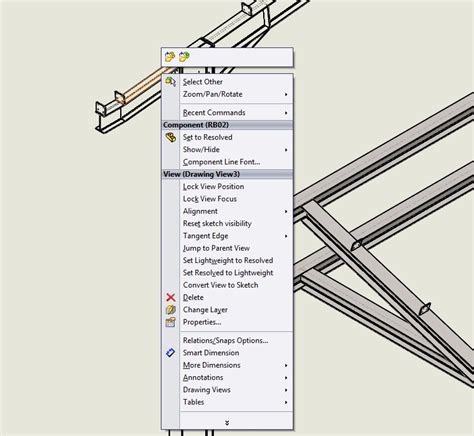Expand the Recent Commands submenu arrow
Image resolution: width=474 pixels, height=436 pixels.
pyautogui.click(x=286, y=113)
